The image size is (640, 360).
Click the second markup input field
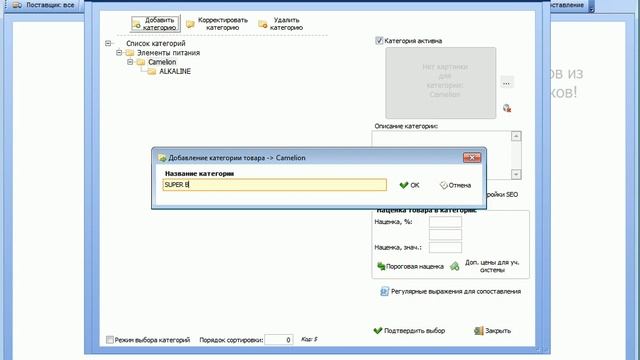pos(445,235)
